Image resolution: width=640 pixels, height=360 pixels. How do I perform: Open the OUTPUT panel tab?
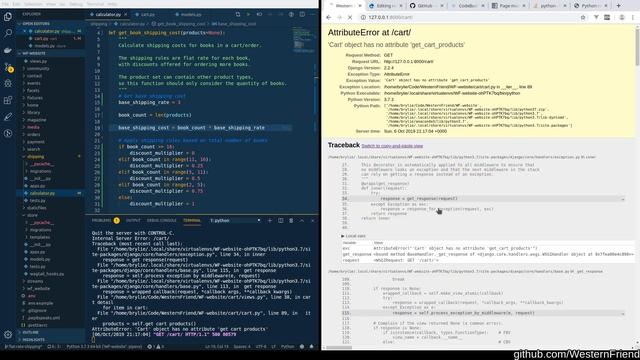coord(133,220)
